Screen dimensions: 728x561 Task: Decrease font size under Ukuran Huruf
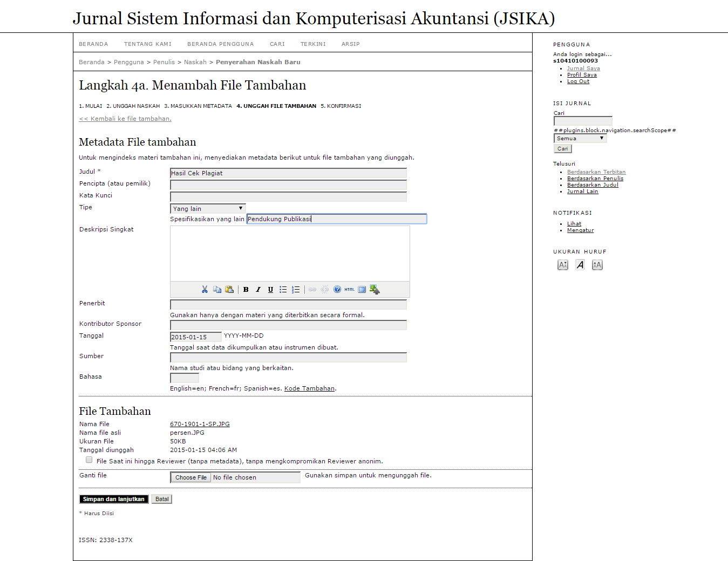pos(563,265)
